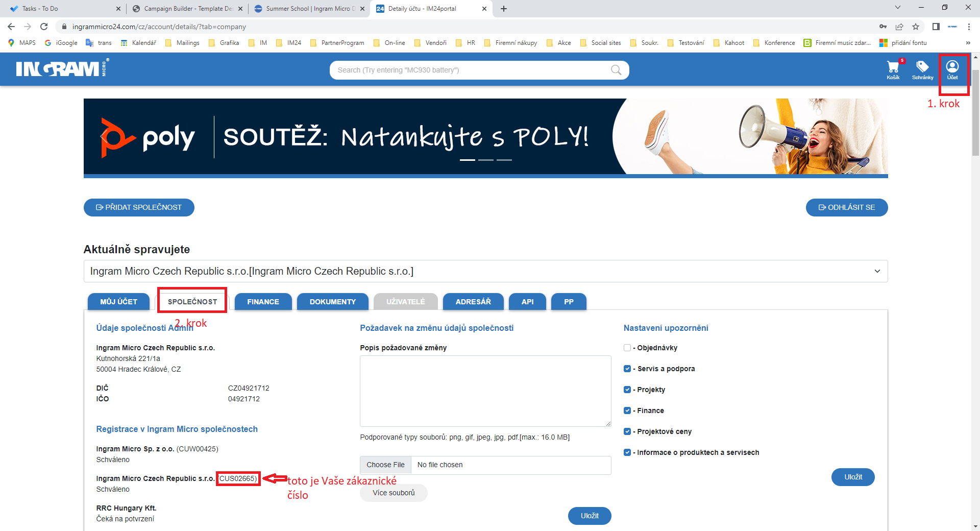Close the Summer School tab

click(x=362, y=9)
